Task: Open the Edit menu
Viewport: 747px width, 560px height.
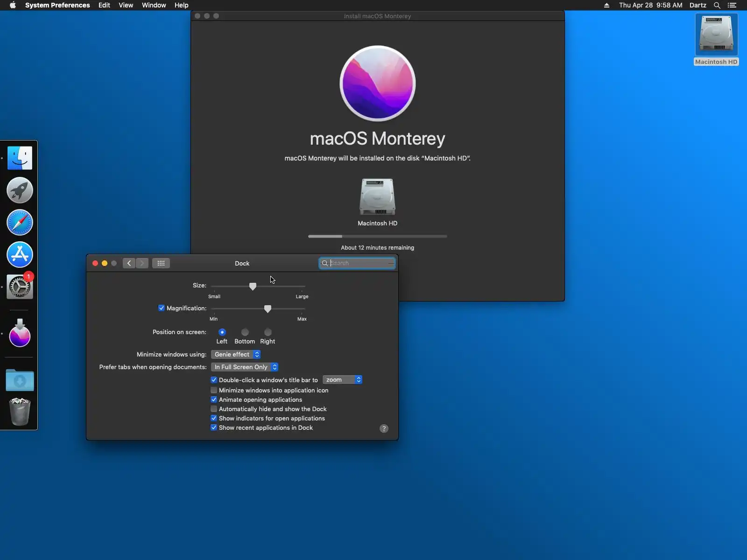Action: [x=104, y=5]
